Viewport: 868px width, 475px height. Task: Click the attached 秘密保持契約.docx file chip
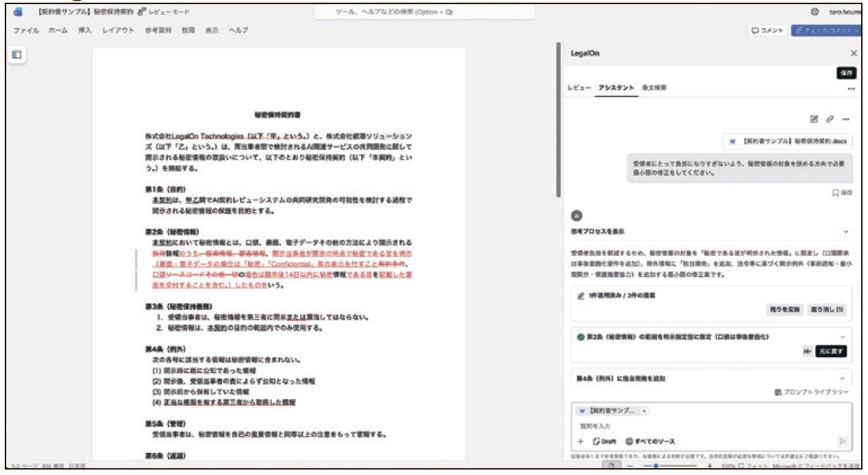(788, 142)
